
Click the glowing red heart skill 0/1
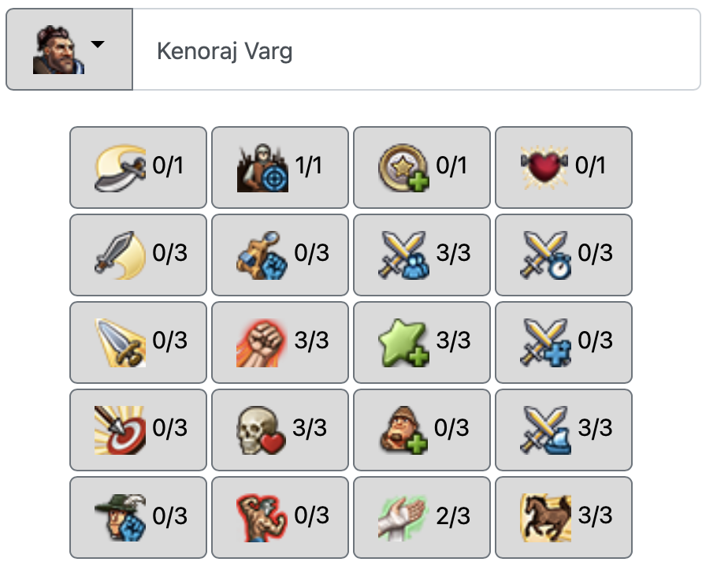[x=563, y=166]
